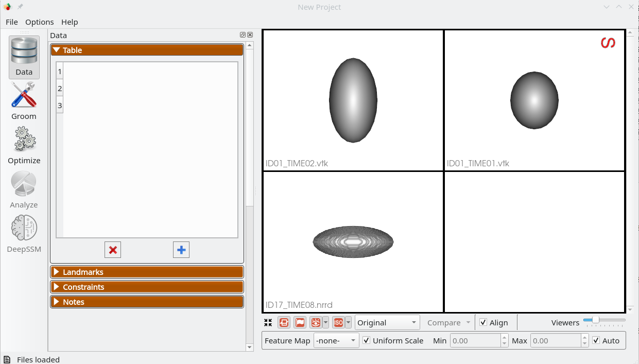Open the Feature Map dropdown
The image size is (639, 364).
[x=336, y=340]
